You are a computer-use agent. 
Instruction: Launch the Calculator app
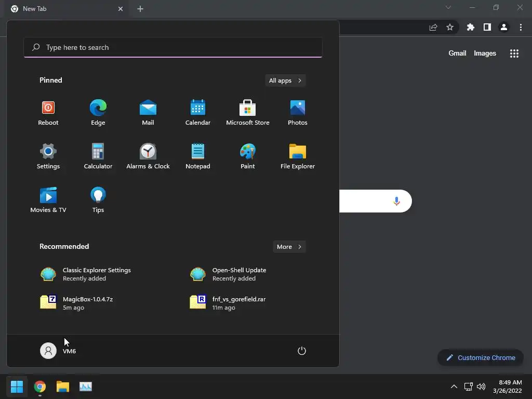click(x=98, y=156)
